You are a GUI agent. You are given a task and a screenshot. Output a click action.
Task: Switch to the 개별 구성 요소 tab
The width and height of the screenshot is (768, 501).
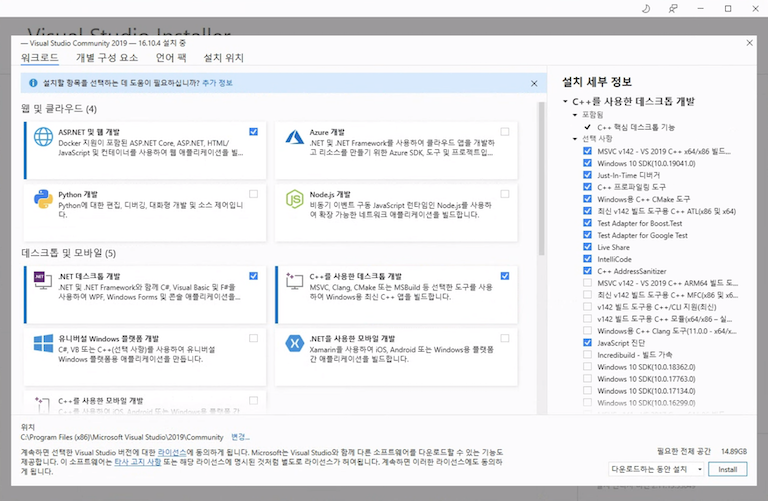[107, 58]
